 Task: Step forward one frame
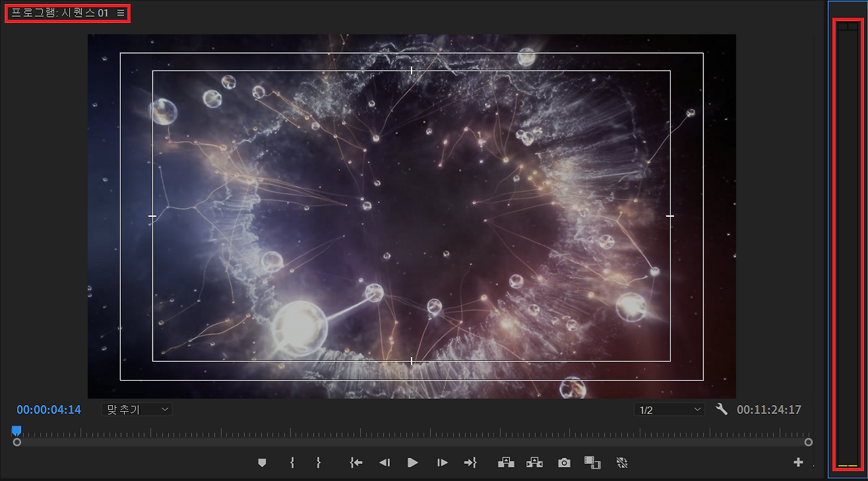click(x=442, y=463)
